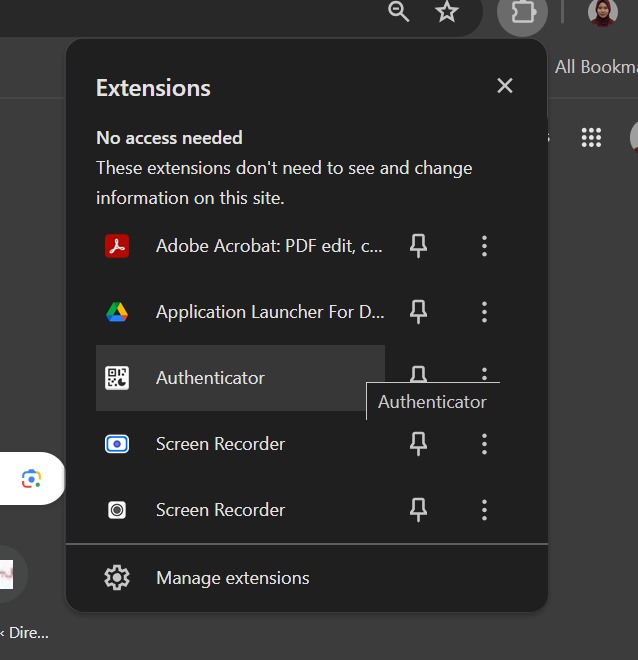Bookmark this page with the star icon
The height and width of the screenshot is (660, 638).
pyautogui.click(x=447, y=12)
